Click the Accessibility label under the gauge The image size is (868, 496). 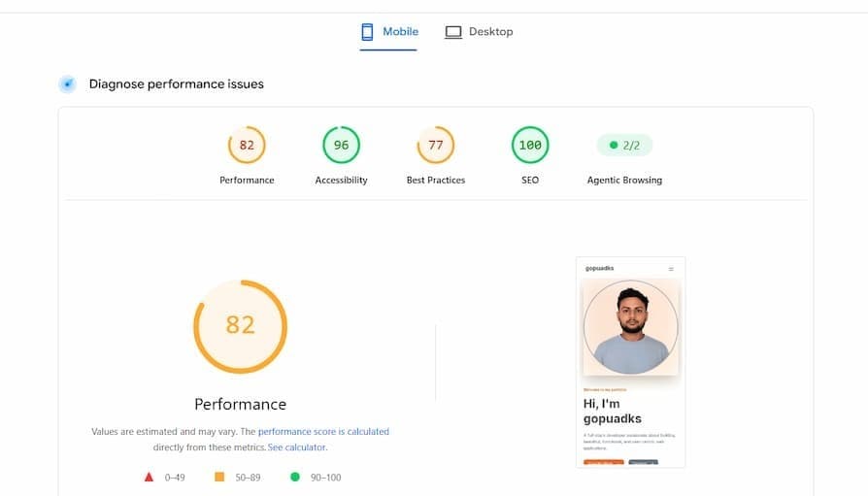[341, 180]
